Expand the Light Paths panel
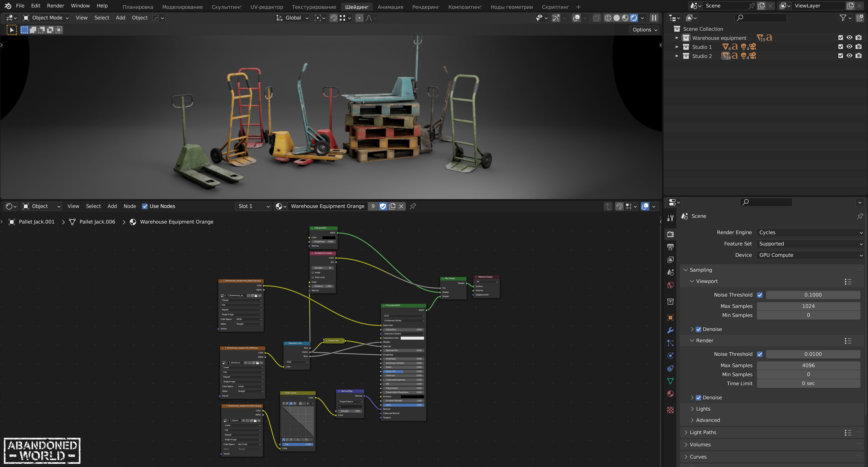 click(703, 432)
